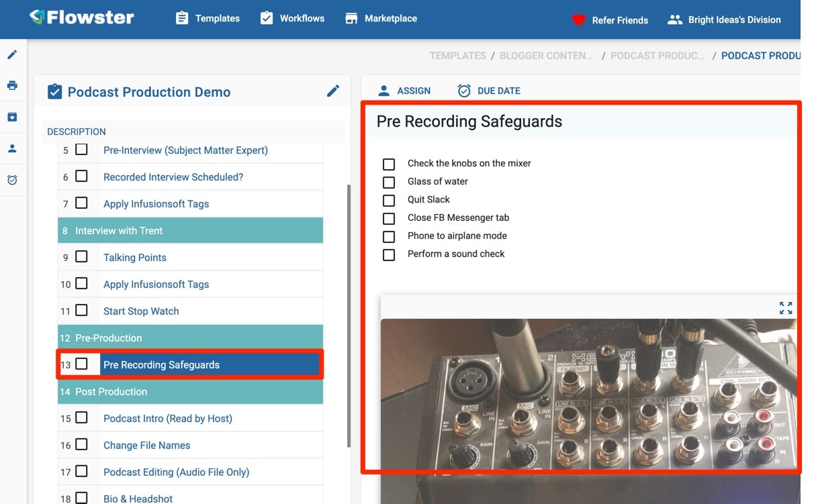The image size is (816, 504).
Task: Click the Templates clipboard icon
Action: [x=182, y=18]
